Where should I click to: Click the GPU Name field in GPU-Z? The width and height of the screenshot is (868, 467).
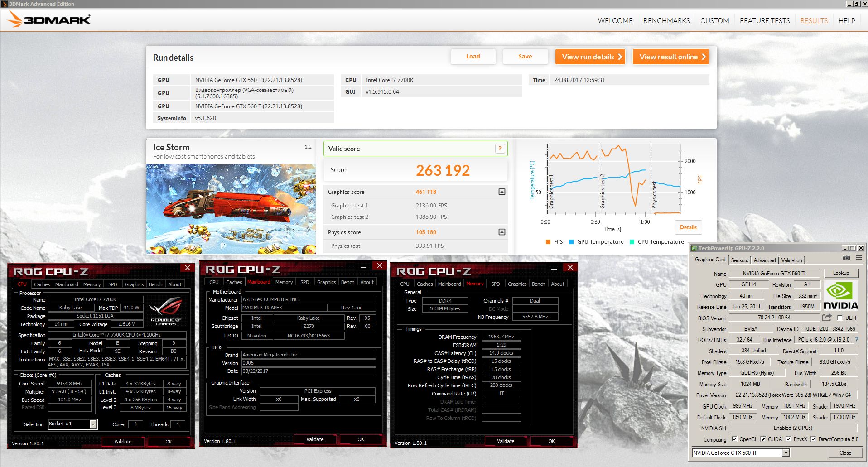click(774, 274)
